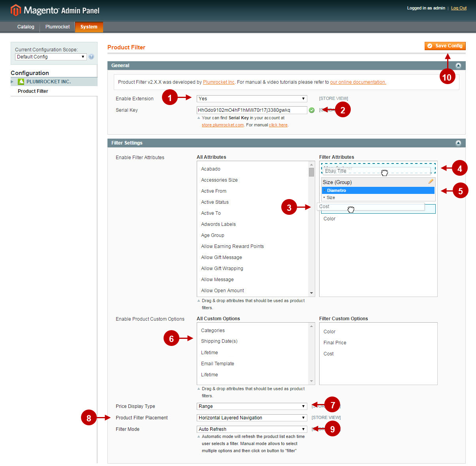Screen dimensions: 476x466
Task: Click the green Plumrocket icon in the sidebar
Action: coord(21,82)
